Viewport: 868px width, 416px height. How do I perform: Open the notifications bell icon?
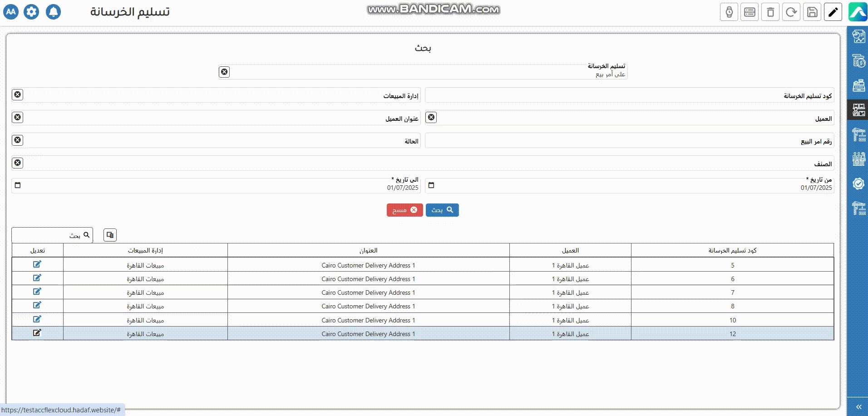(53, 12)
